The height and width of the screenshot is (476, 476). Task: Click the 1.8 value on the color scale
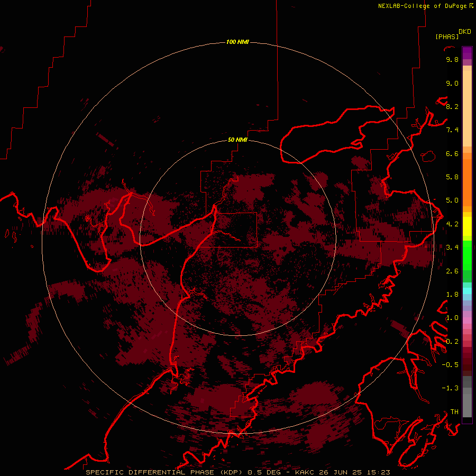click(x=452, y=295)
